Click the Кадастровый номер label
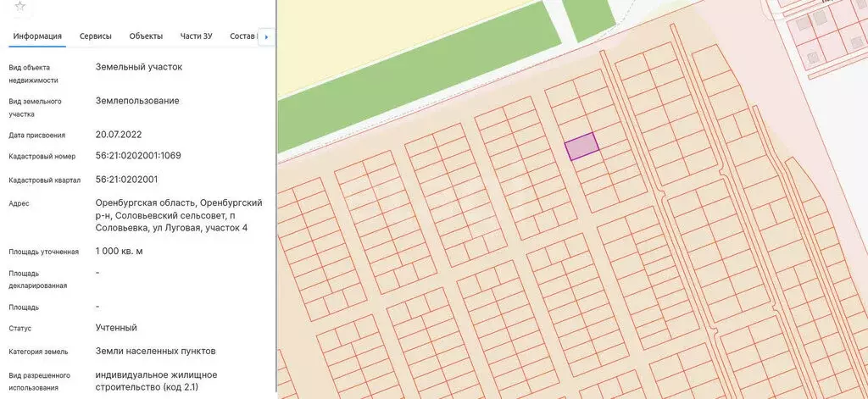This screenshot has height=399, width=868. point(42,157)
